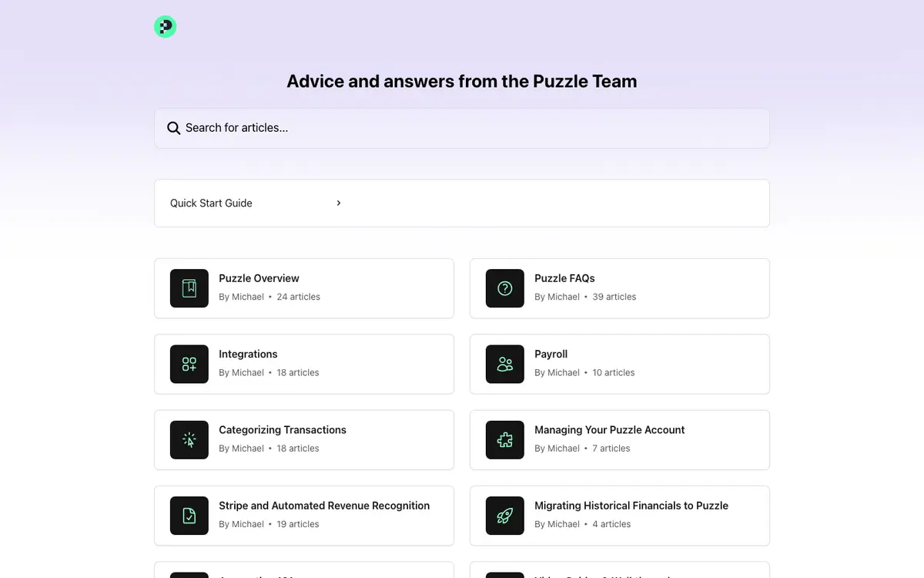The height and width of the screenshot is (578, 924).
Task: Open the Integrations collection title
Action: (x=248, y=355)
